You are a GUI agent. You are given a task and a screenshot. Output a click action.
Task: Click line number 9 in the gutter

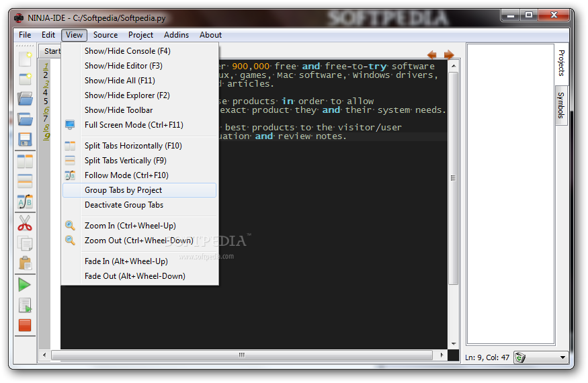click(x=46, y=136)
